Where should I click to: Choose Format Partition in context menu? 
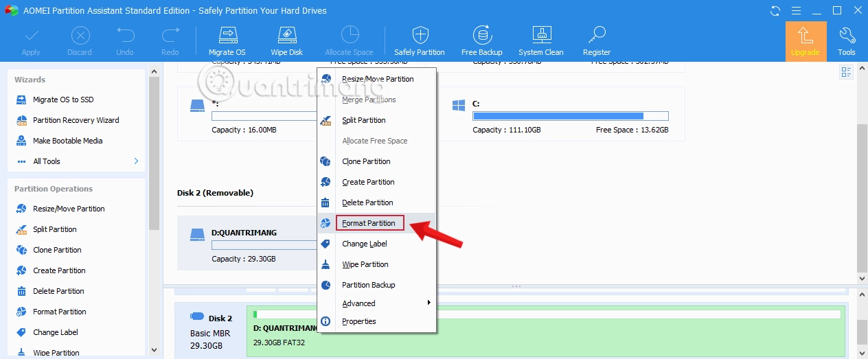[x=376, y=223]
